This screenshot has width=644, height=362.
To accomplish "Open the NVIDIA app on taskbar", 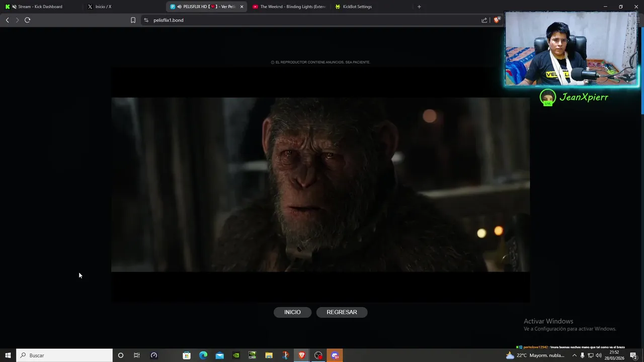I will [236, 355].
